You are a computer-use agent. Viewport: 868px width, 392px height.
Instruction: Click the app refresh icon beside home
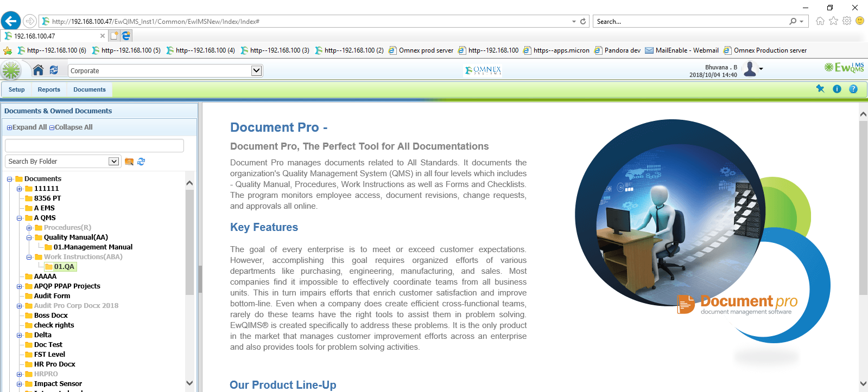pyautogui.click(x=54, y=70)
